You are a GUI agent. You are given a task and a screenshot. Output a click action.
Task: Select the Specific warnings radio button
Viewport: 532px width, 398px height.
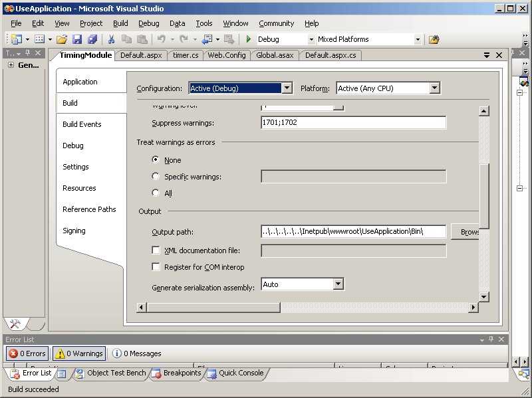click(x=156, y=177)
